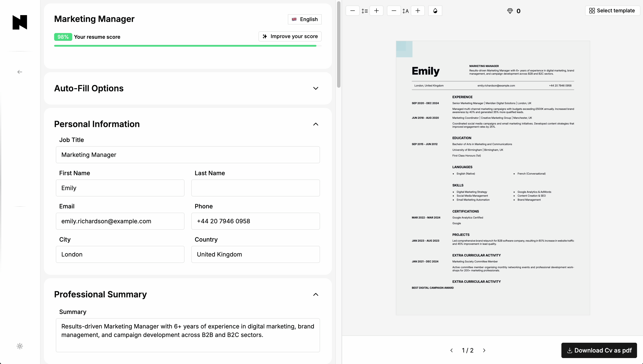Click the decrease line spacing minus icon

(x=353, y=11)
